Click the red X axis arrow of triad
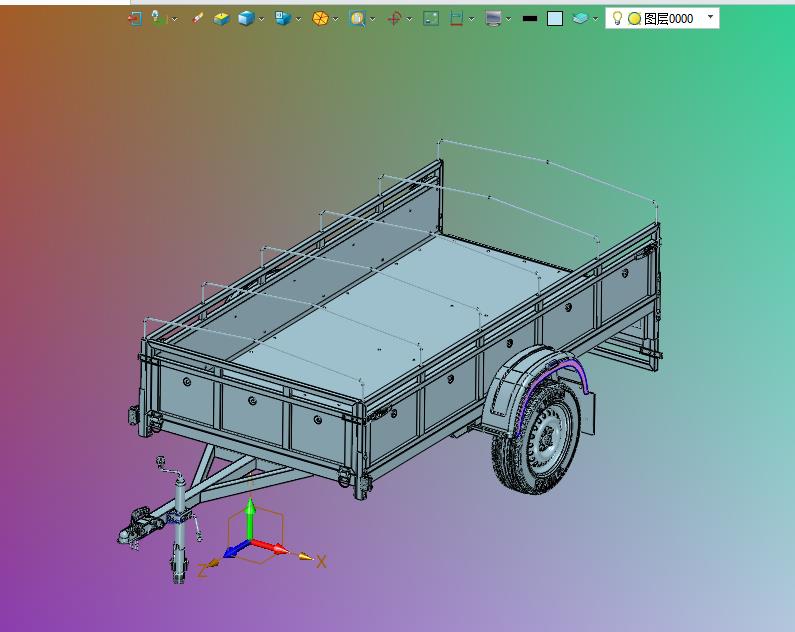795x632 pixels. pos(271,546)
